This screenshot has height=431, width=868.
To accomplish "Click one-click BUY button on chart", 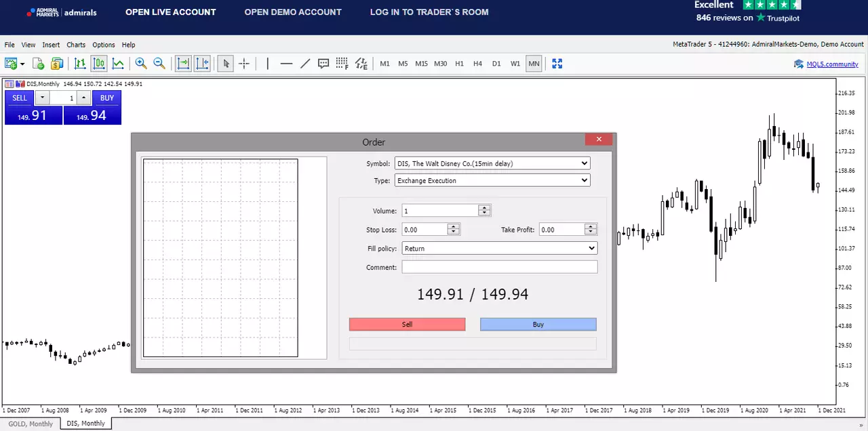I will 107,98.
